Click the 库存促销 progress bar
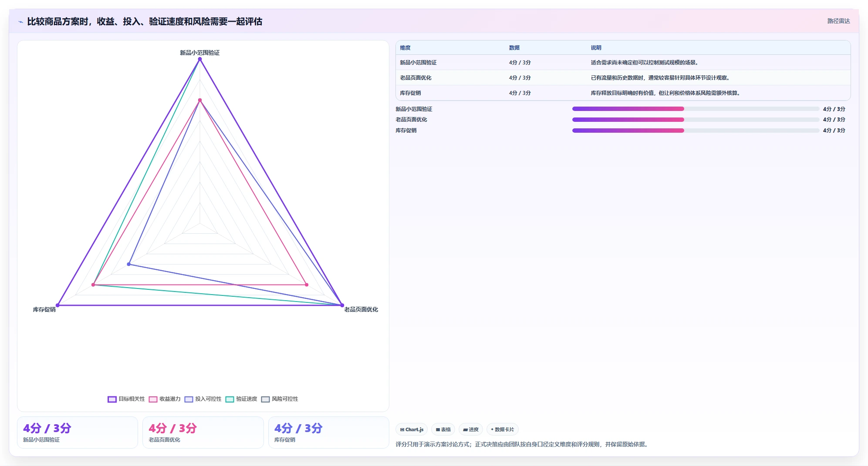 coord(696,131)
